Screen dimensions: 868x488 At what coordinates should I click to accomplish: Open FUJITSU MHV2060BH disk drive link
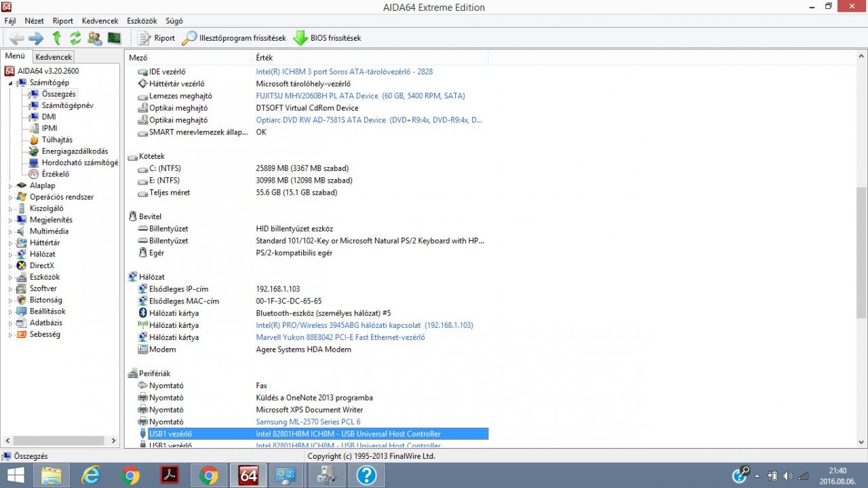(361, 96)
